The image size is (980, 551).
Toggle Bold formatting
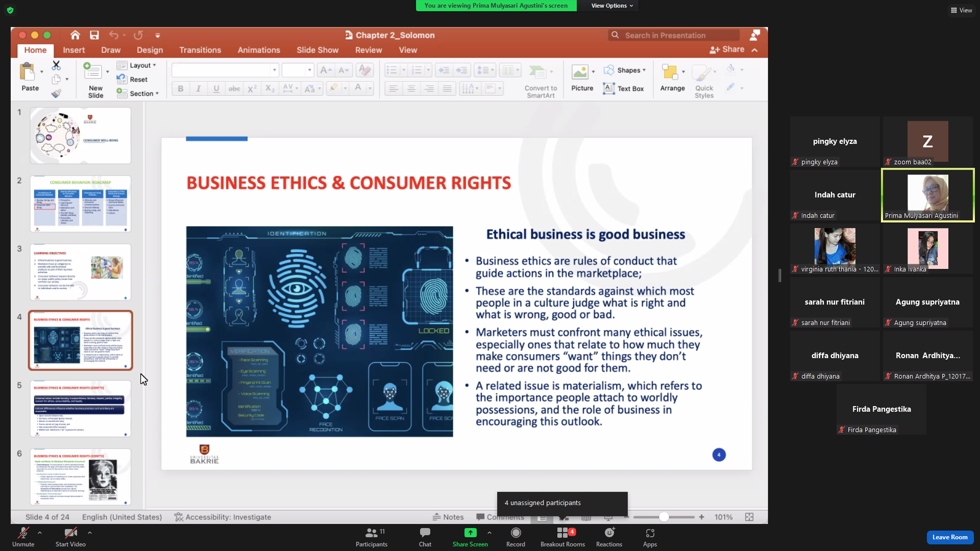(181, 88)
